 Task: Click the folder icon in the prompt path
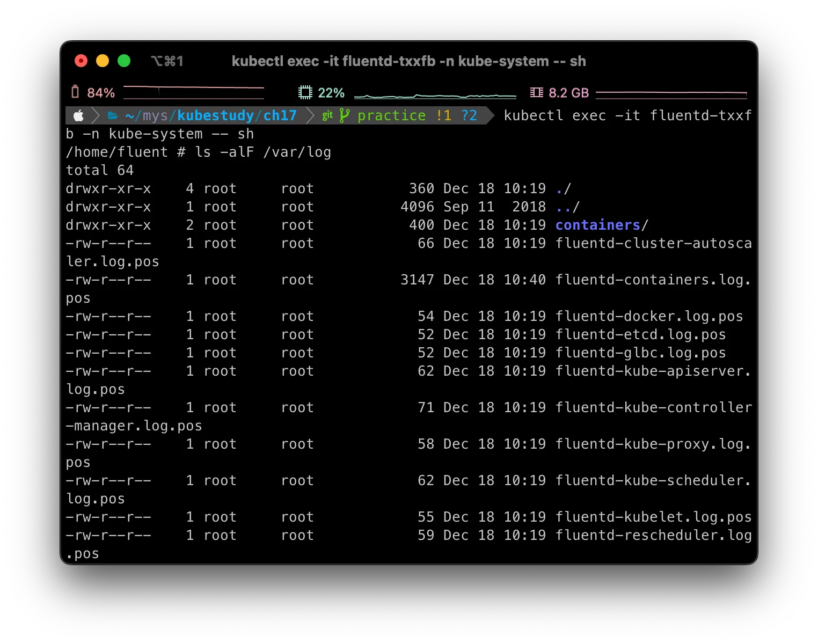click(113, 115)
